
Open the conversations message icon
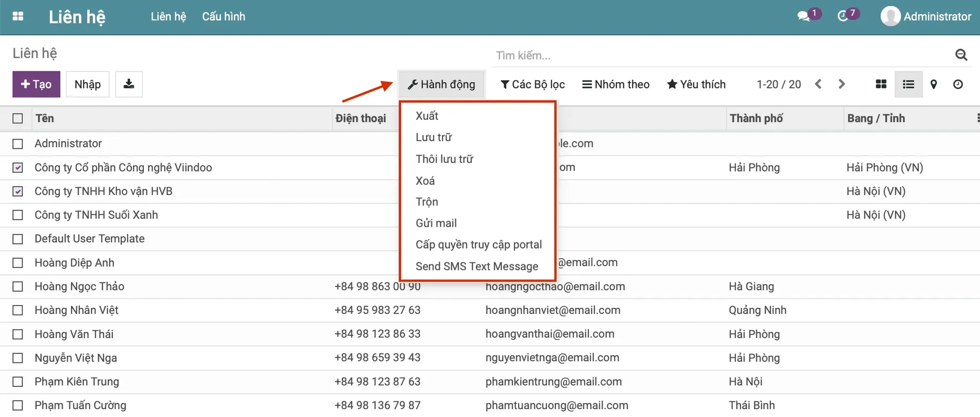(x=804, y=16)
